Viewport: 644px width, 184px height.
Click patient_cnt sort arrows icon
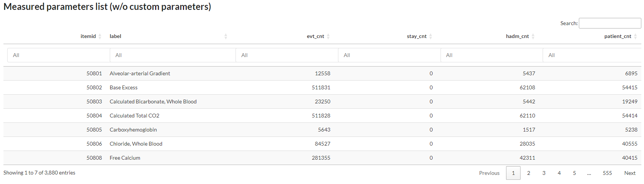click(635, 36)
